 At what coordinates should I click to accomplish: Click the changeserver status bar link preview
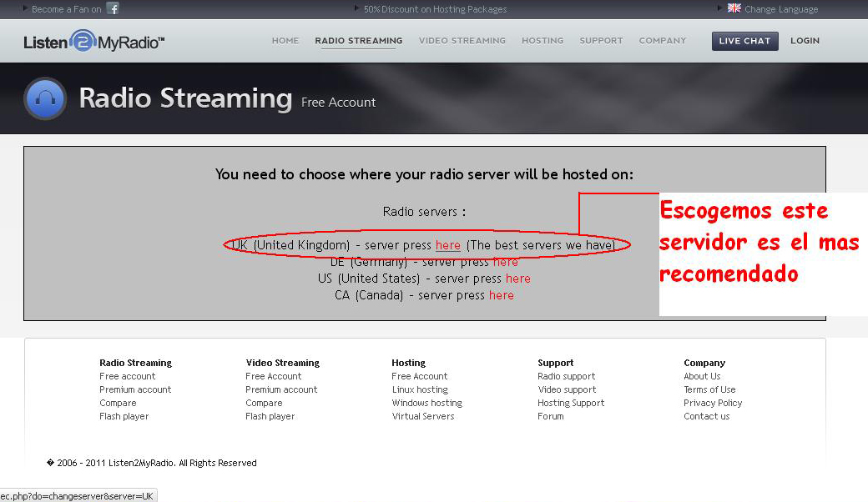pos(78,494)
